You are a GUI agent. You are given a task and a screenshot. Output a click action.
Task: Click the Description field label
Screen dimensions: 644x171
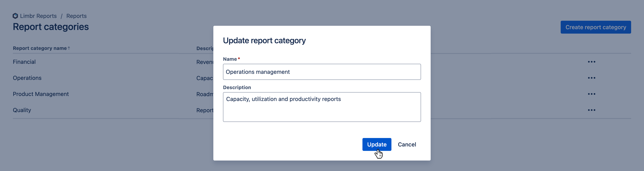(x=237, y=87)
